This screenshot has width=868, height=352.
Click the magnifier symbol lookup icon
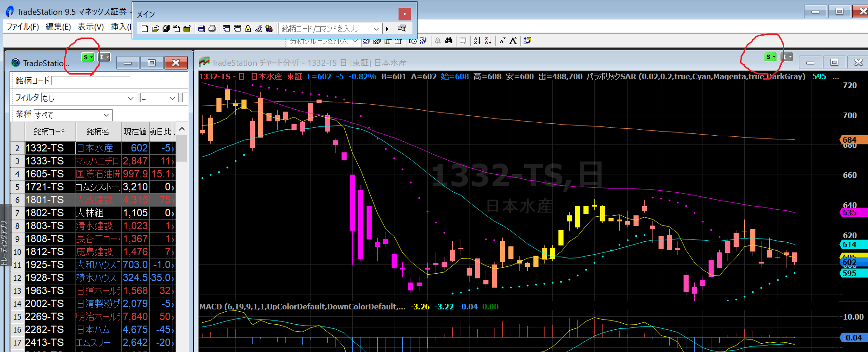(x=402, y=29)
